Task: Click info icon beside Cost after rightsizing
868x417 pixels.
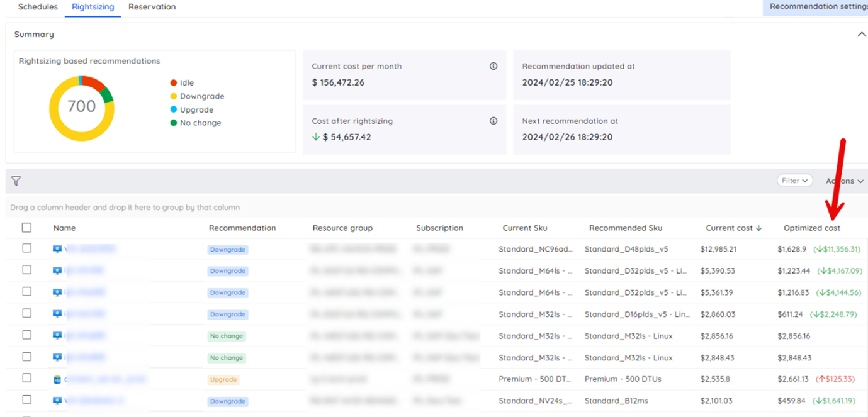Action: point(493,121)
